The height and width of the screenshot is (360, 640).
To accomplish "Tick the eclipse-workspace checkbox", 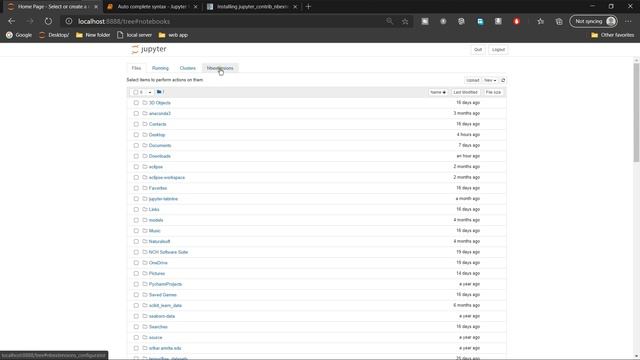I will (x=136, y=178).
